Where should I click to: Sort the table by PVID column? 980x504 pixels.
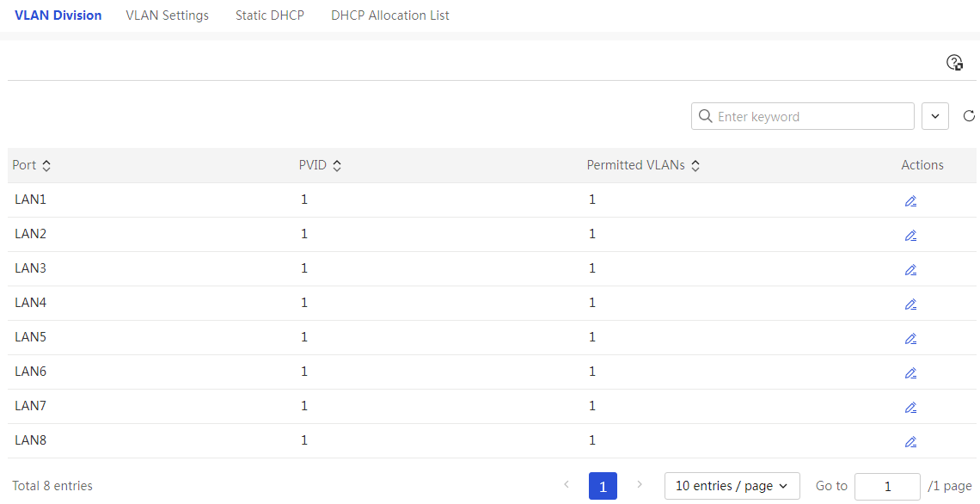click(337, 166)
